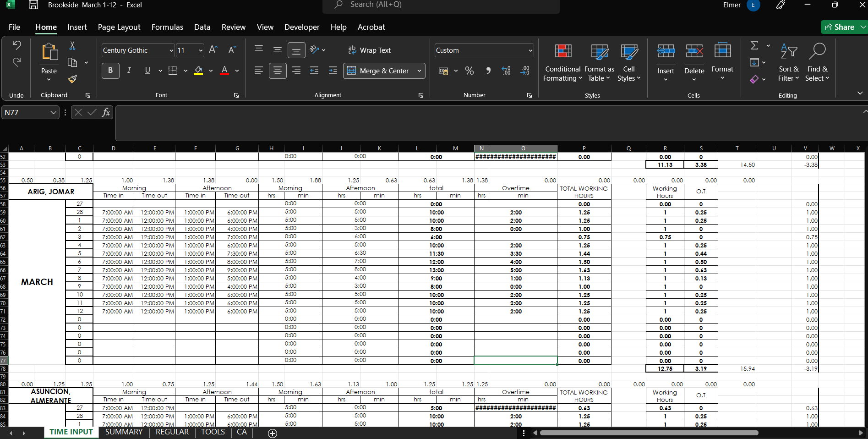Toggle Bold formatting
The height and width of the screenshot is (439, 868).
click(x=110, y=71)
